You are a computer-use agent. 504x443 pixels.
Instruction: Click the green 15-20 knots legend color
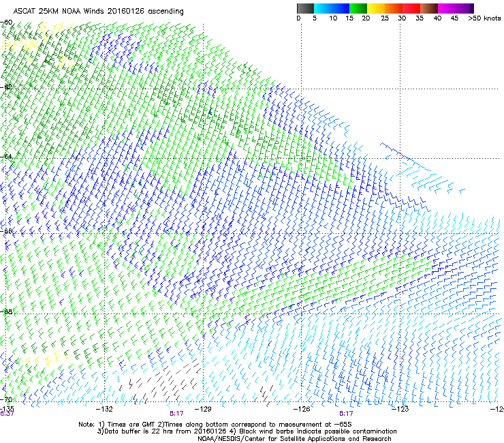(x=358, y=8)
